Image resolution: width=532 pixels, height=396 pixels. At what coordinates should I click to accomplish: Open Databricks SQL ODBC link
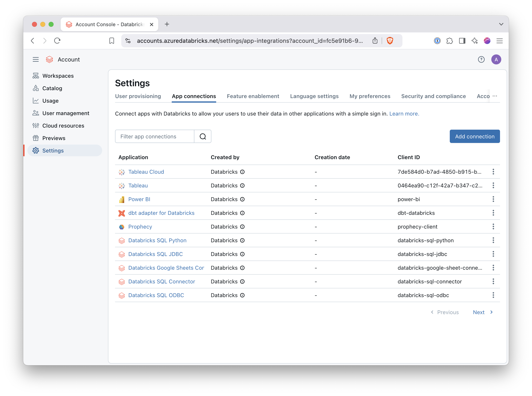click(156, 295)
